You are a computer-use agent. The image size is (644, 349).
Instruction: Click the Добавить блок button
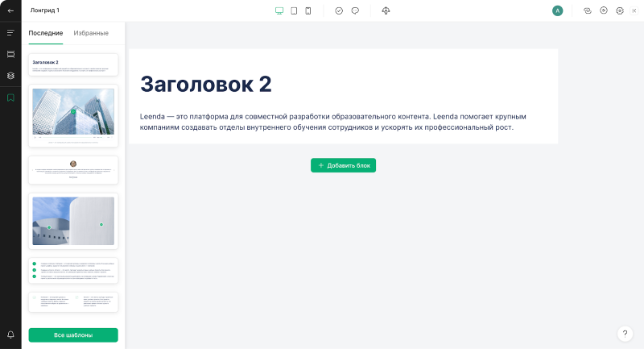(x=344, y=165)
